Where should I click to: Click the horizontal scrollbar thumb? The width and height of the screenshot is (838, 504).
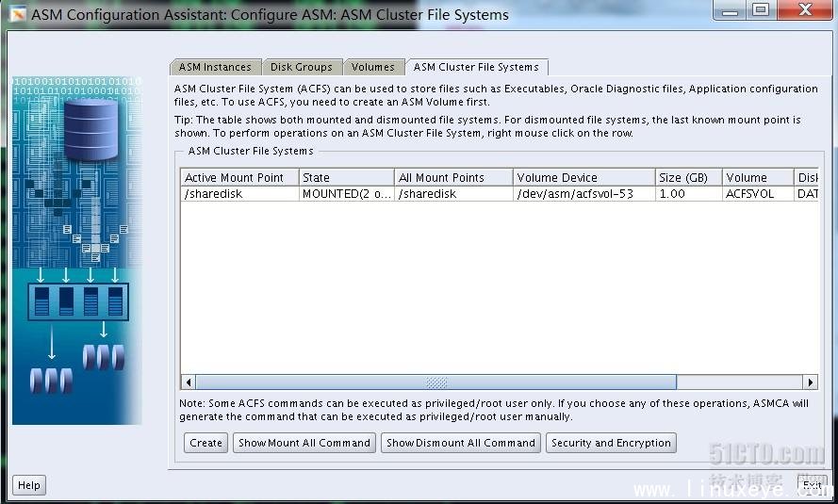click(x=436, y=382)
